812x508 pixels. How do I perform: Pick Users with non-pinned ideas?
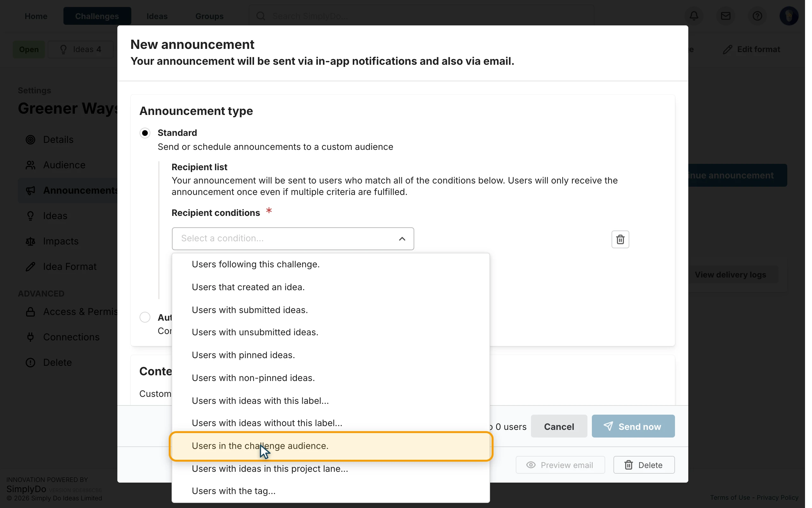coord(331,378)
